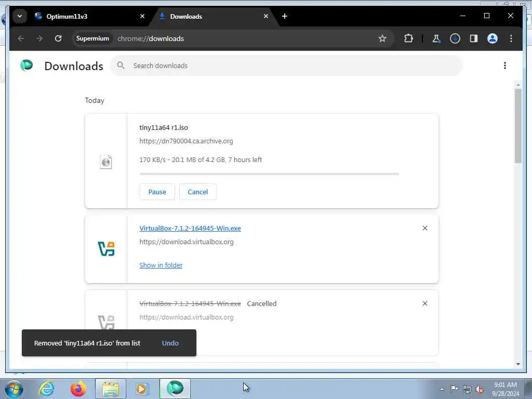
Task: Open a new tab with plus button
Action: point(285,16)
